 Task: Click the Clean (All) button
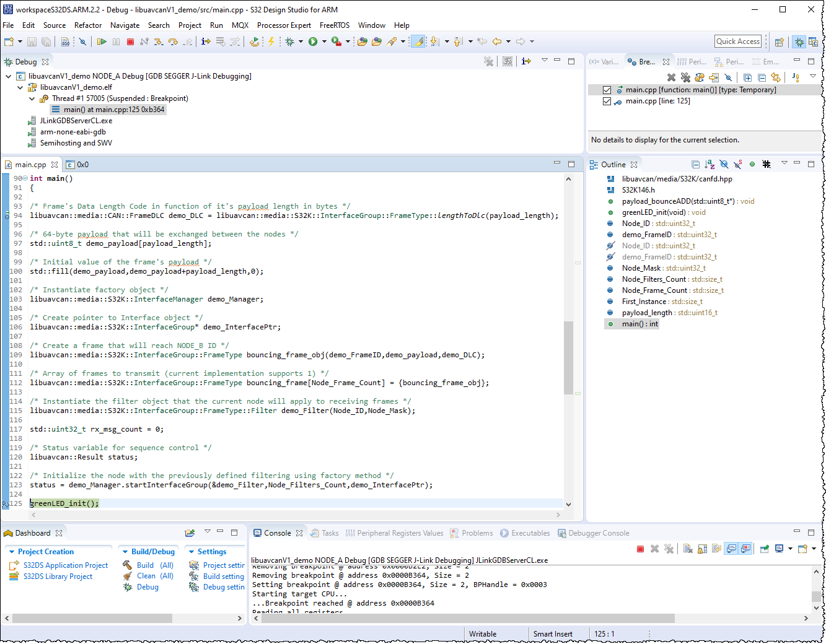click(x=150, y=575)
